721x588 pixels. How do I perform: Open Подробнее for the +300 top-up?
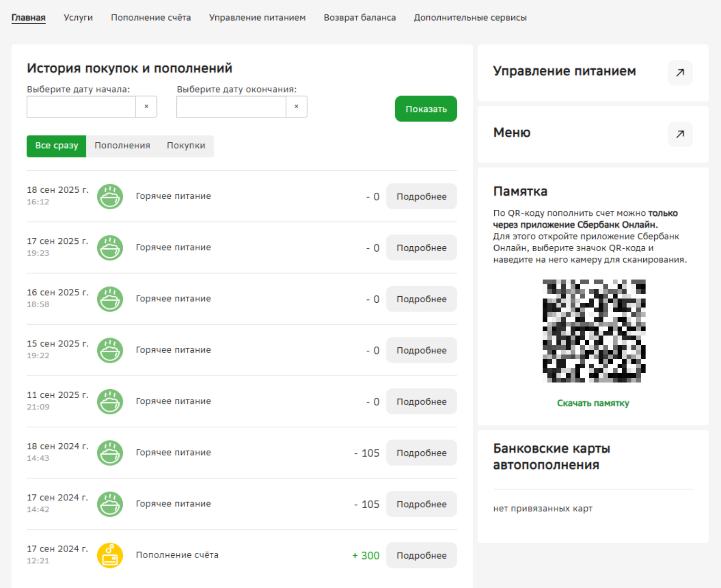pyautogui.click(x=421, y=555)
